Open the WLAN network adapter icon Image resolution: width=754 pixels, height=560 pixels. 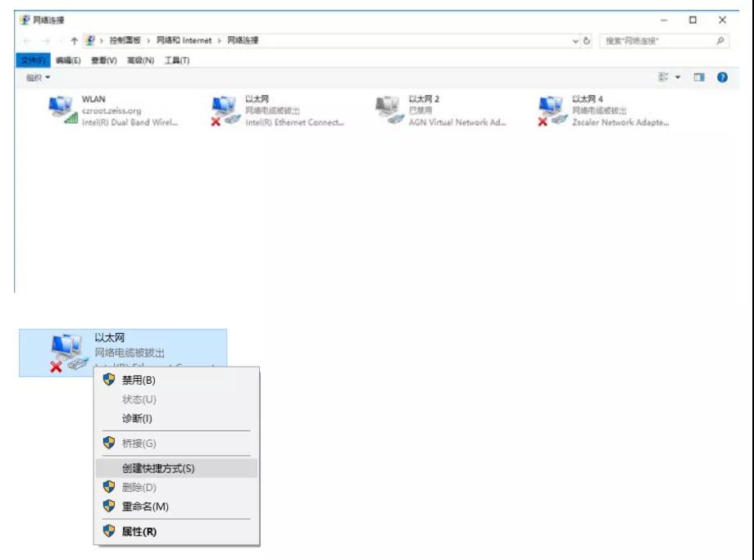point(62,111)
